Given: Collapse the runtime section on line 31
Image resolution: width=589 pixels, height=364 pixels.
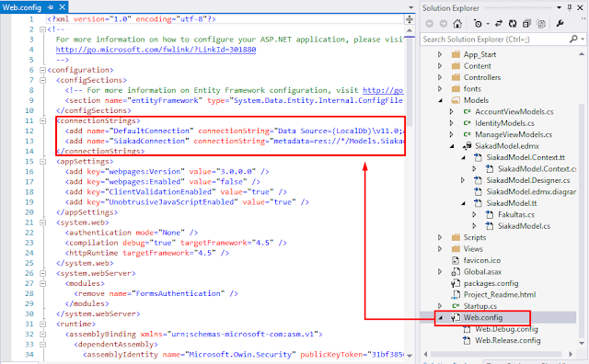Looking at the screenshot, I should [x=43, y=324].
